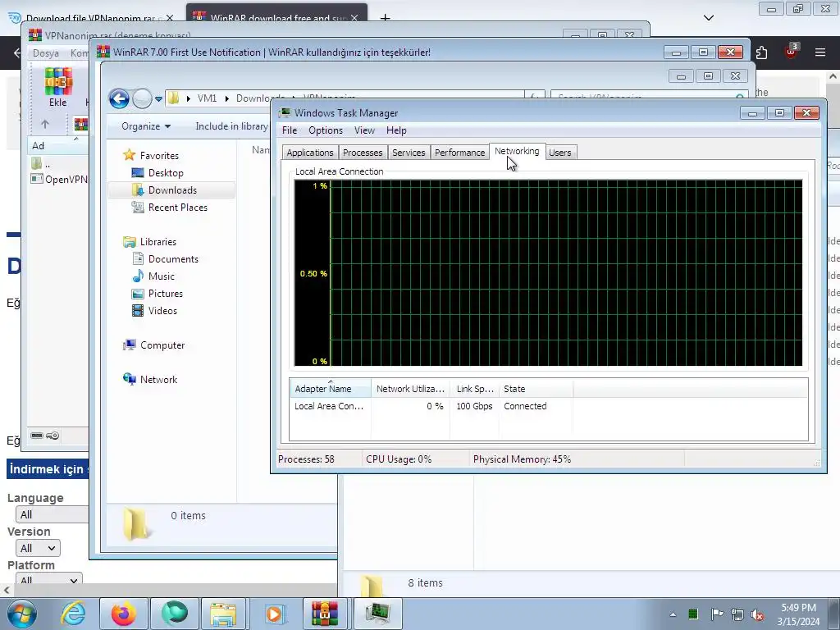Open Task Manager Help menu

point(396,130)
